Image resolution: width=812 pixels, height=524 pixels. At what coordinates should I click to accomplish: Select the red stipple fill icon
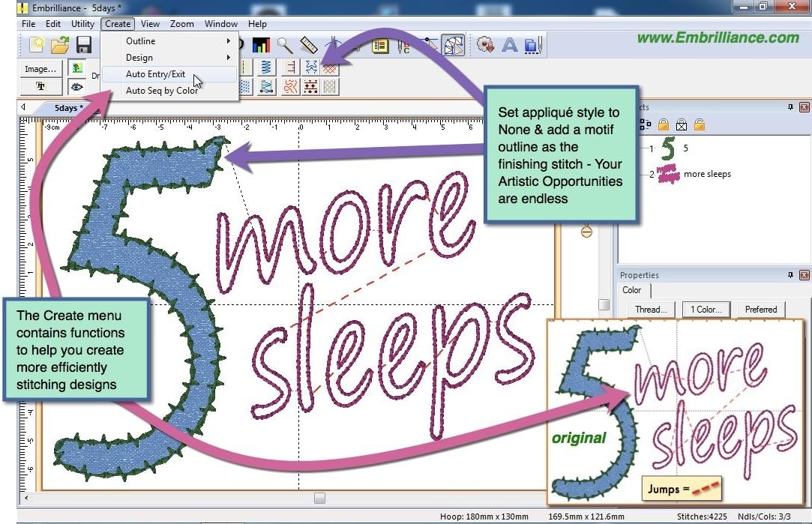click(290, 86)
